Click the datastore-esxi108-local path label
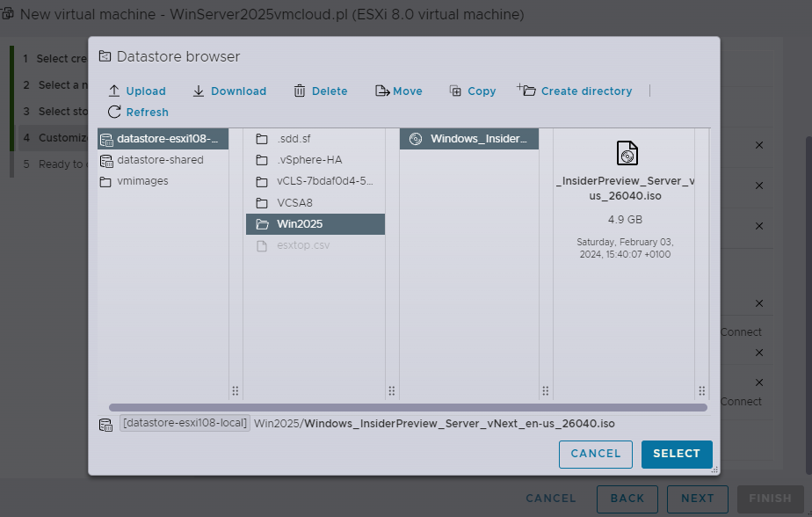The width and height of the screenshot is (812, 517). click(x=185, y=423)
